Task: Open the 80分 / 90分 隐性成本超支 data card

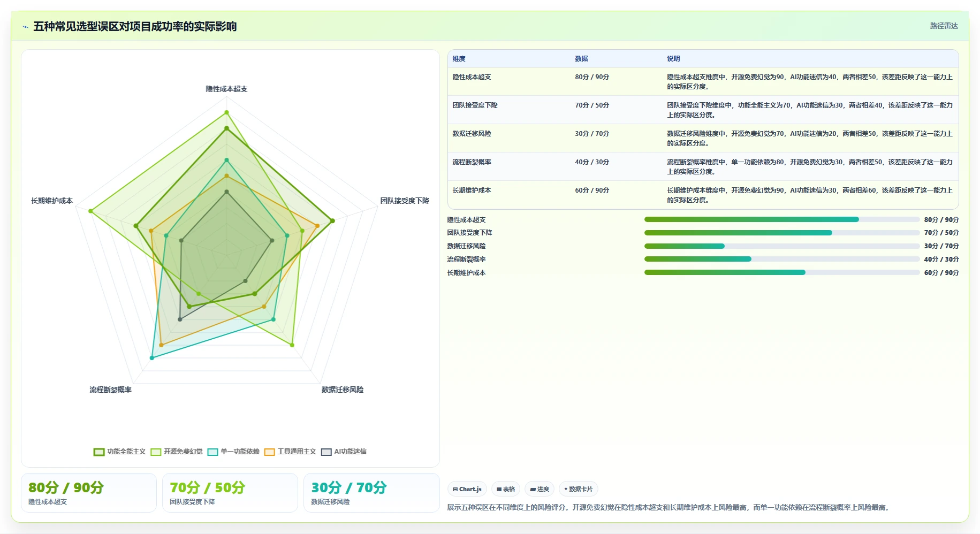Action: point(89,493)
